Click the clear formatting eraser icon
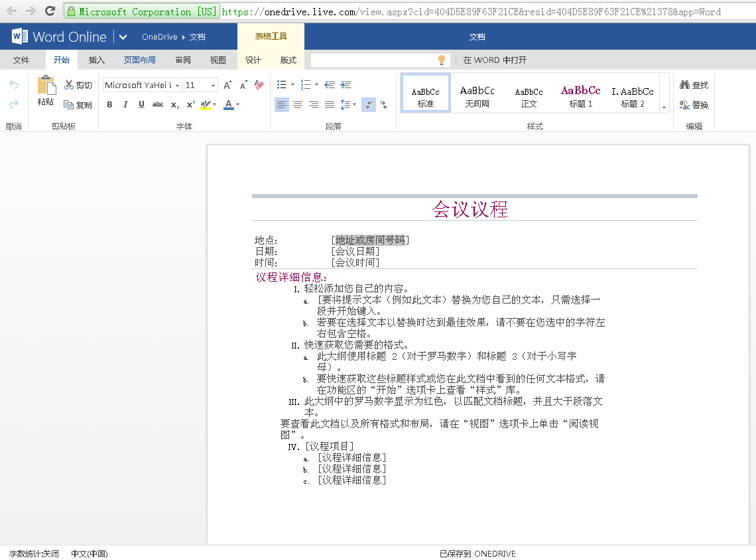 coord(259,85)
